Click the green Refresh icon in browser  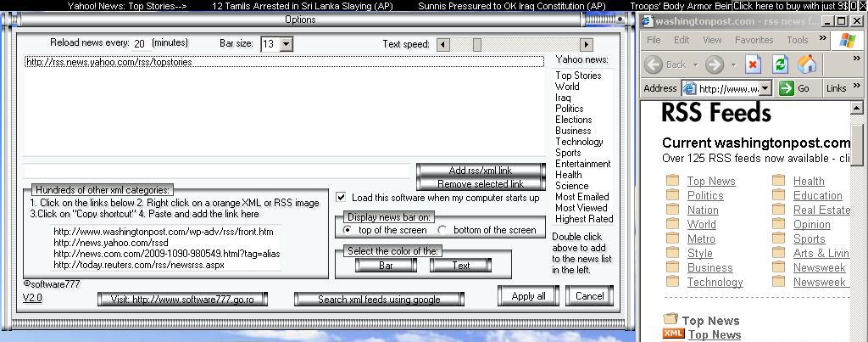point(780,64)
